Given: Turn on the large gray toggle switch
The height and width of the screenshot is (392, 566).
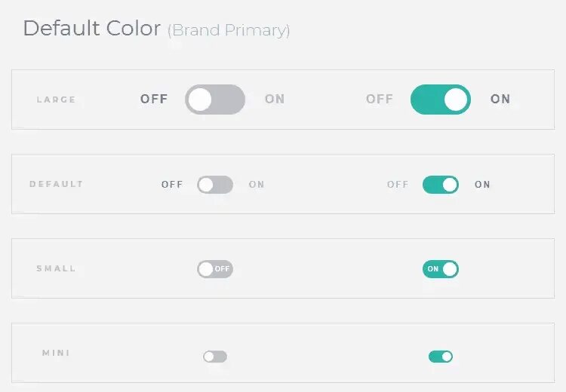Looking at the screenshot, I should coord(215,100).
